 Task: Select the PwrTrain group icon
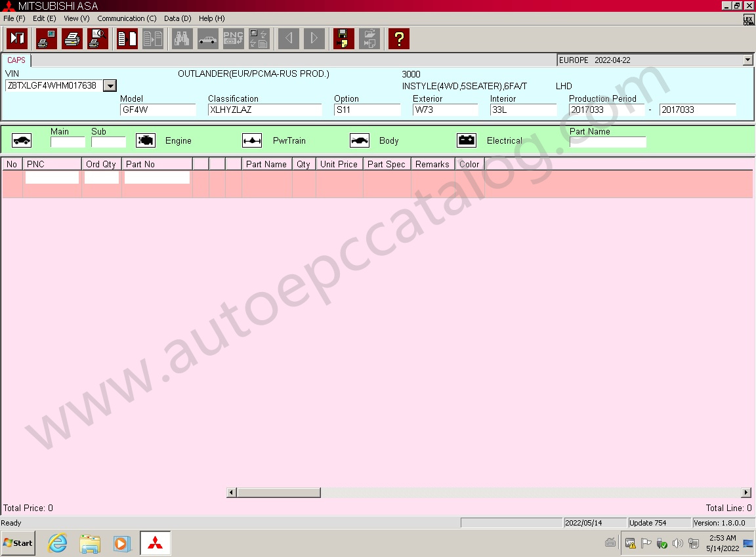coord(252,140)
